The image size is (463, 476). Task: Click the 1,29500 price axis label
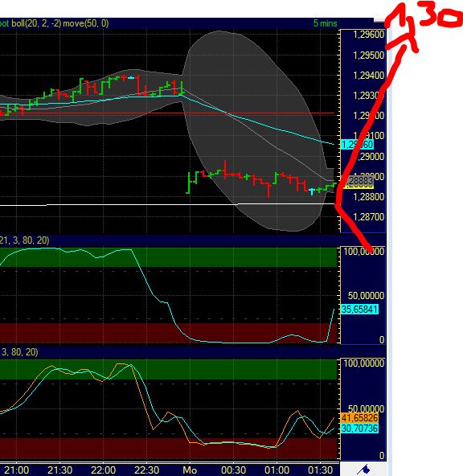pyautogui.click(x=369, y=55)
